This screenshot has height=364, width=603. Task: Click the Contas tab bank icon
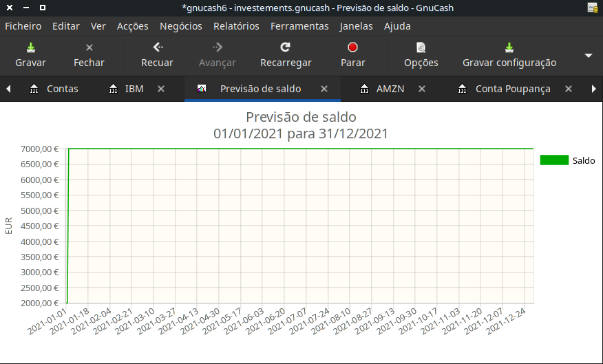(34, 89)
